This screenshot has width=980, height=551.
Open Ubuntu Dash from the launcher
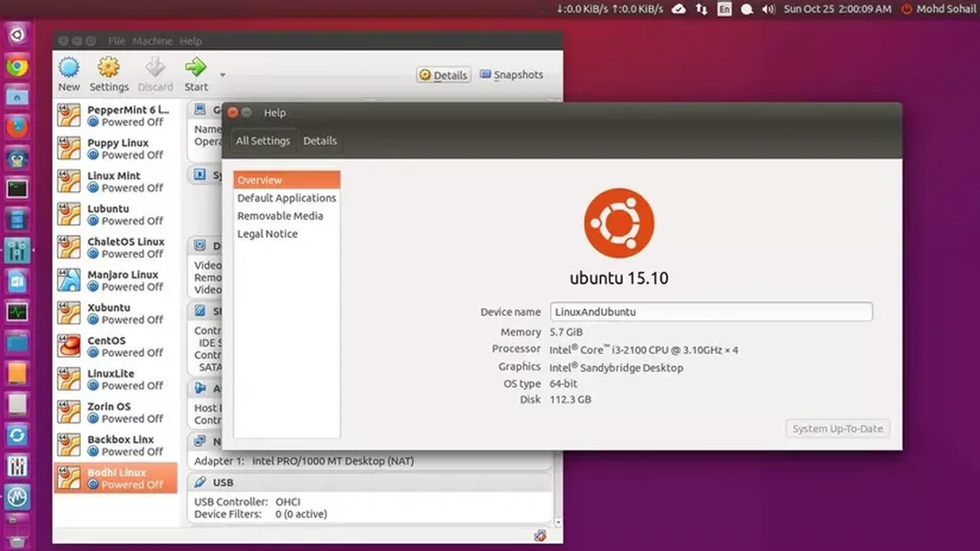pyautogui.click(x=17, y=34)
